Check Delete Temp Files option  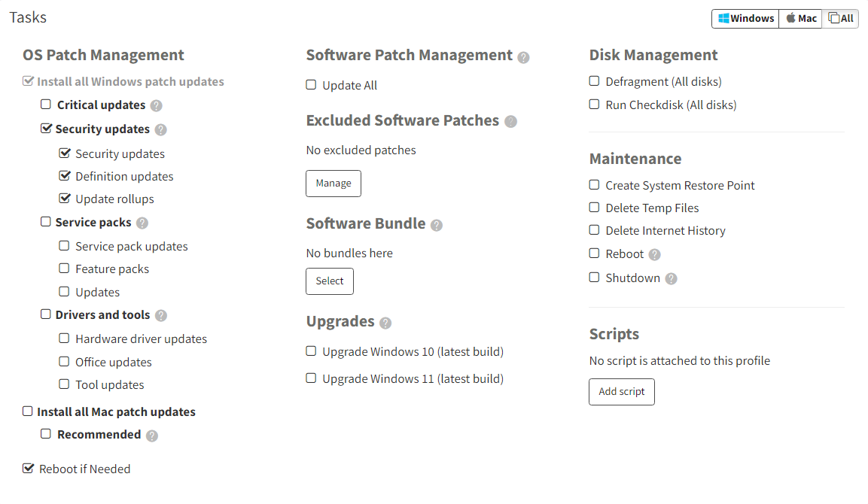coord(595,208)
